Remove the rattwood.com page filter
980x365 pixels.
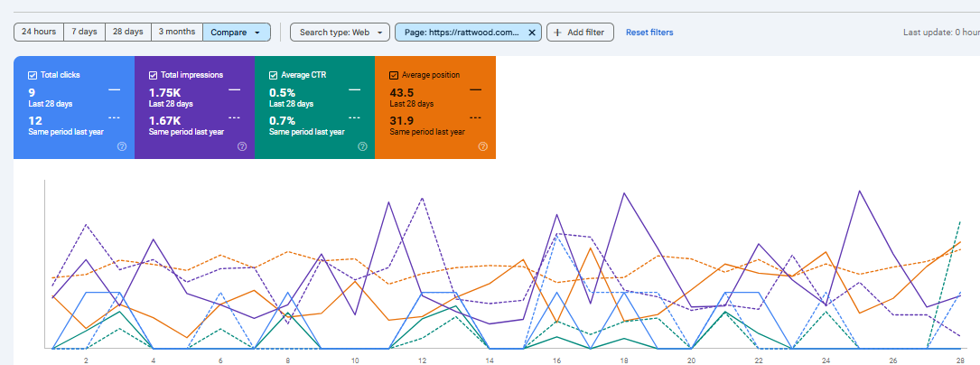tap(532, 33)
